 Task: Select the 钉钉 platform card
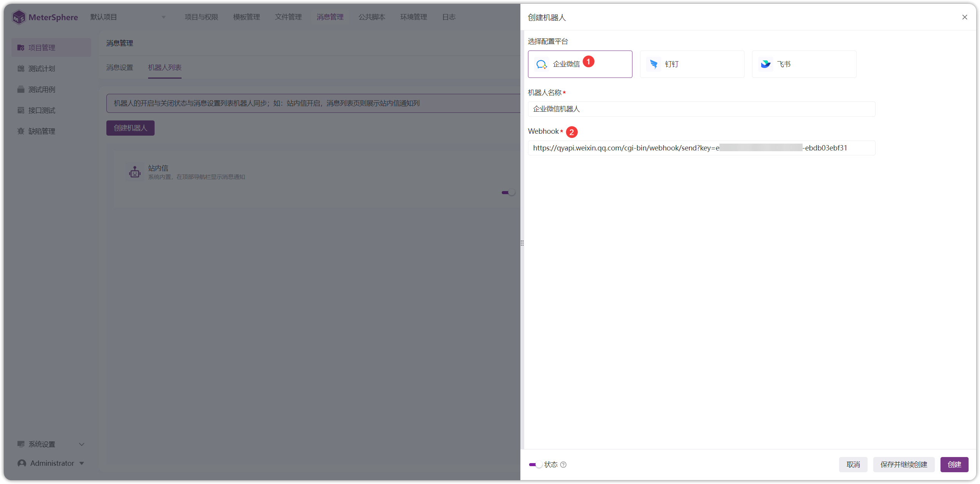tap(692, 64)
